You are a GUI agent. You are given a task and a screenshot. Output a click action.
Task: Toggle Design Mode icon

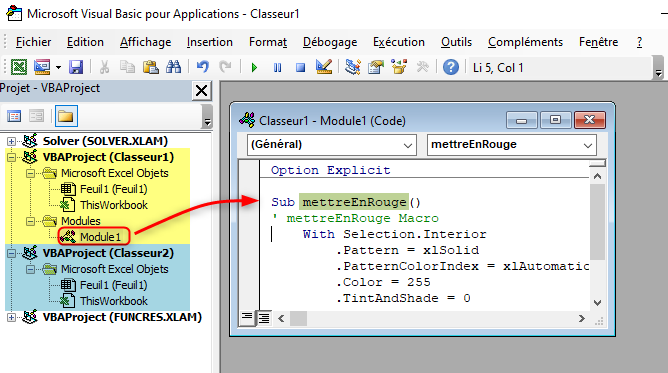pos(324,67)
